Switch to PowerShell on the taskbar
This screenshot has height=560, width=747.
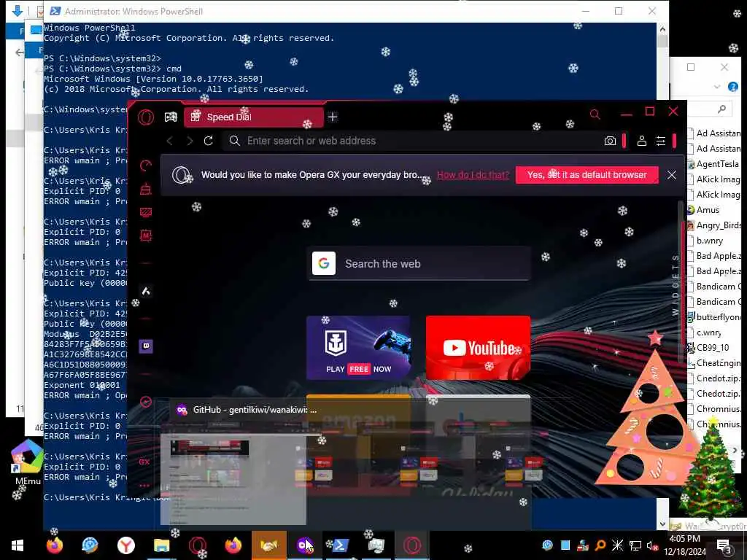point(340,545)
